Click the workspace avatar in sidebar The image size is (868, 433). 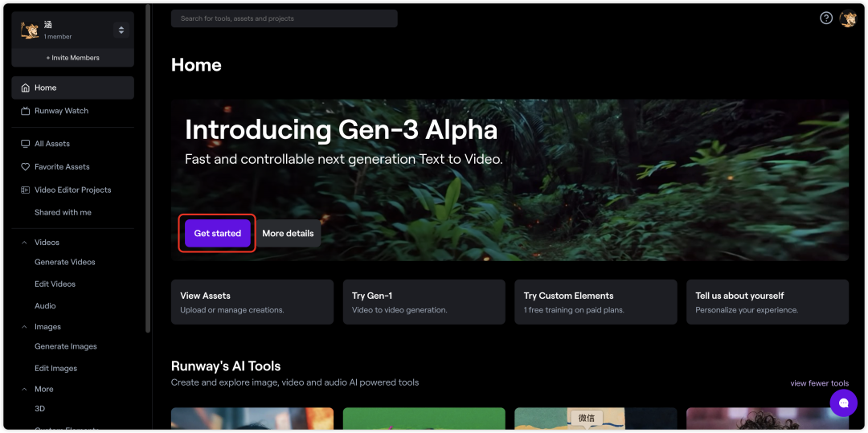tap(30, 31)
